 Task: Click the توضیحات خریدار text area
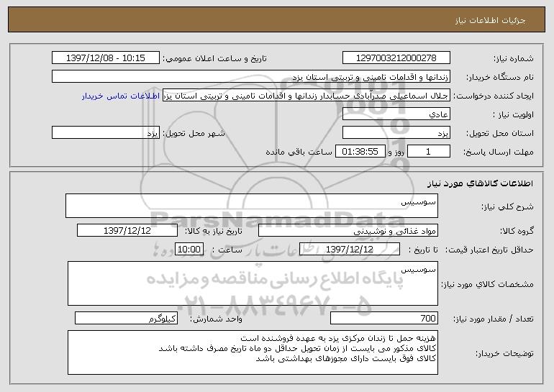pyautogui.click(x=253, y=352)
